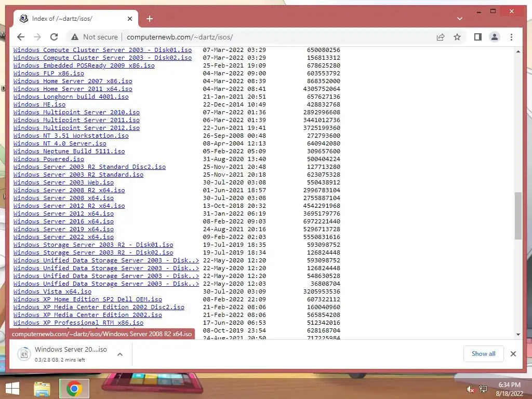Click Windows Server 2008 R2 x64.iso link
Screen dimensions: 532x399
tap(69, 190)
